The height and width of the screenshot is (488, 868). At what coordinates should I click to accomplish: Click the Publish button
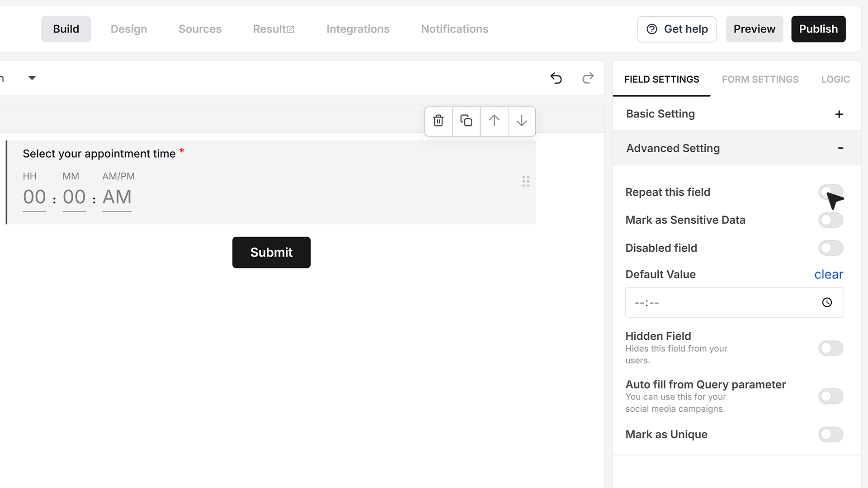[818, 29]
